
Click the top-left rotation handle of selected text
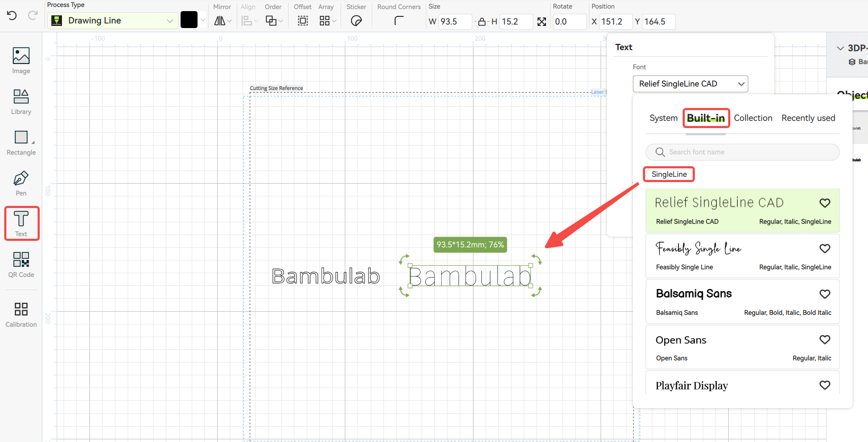tap(404, 259)
